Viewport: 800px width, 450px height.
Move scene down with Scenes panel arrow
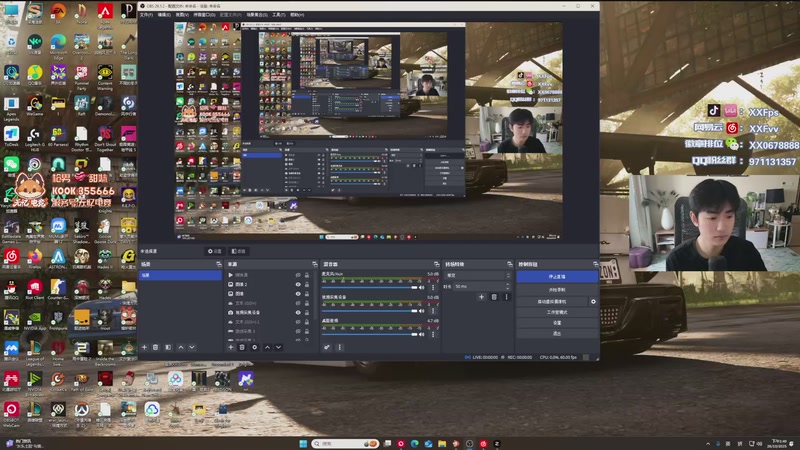(192, 347)
